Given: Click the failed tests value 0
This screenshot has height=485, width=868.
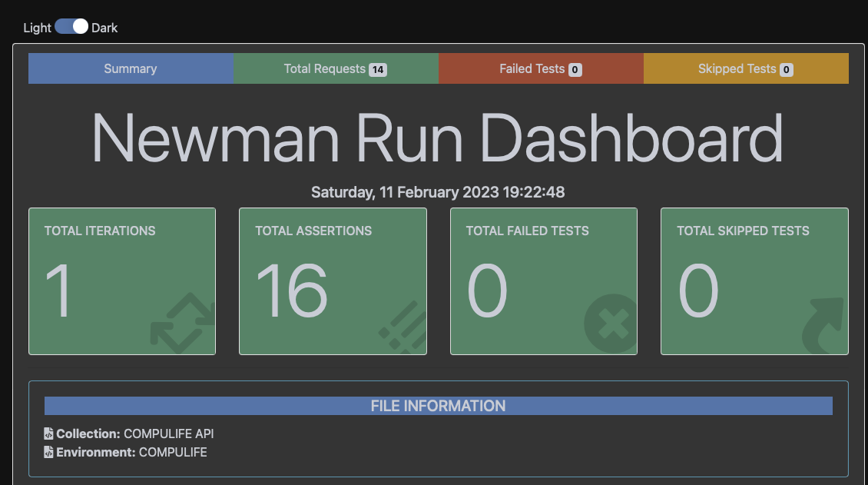Looking at the screenshot, I should click(487, 290).
